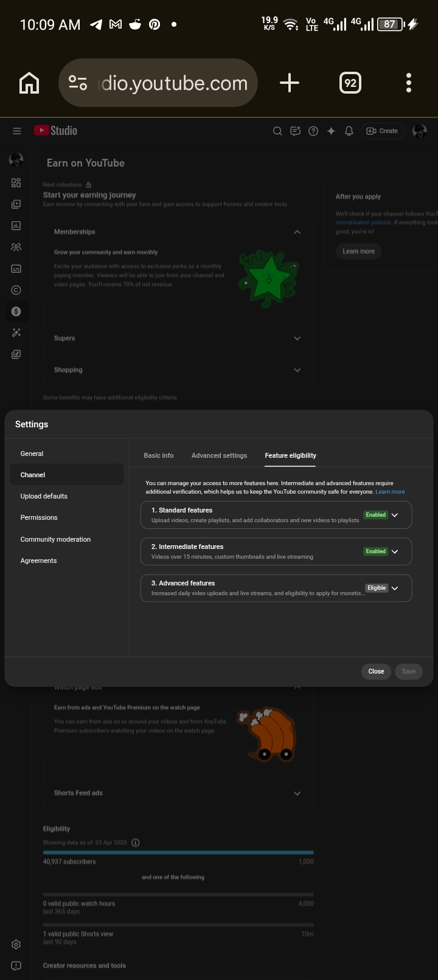The width and height of the screenshot is (438, 980).
Task: Click the Eligible badge on Advanced features
Action: coord(377,588)
